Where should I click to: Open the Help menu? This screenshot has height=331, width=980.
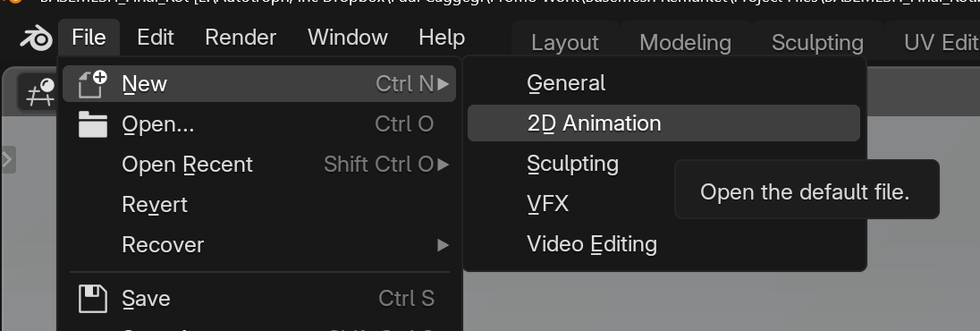click(x=442, y=38)
